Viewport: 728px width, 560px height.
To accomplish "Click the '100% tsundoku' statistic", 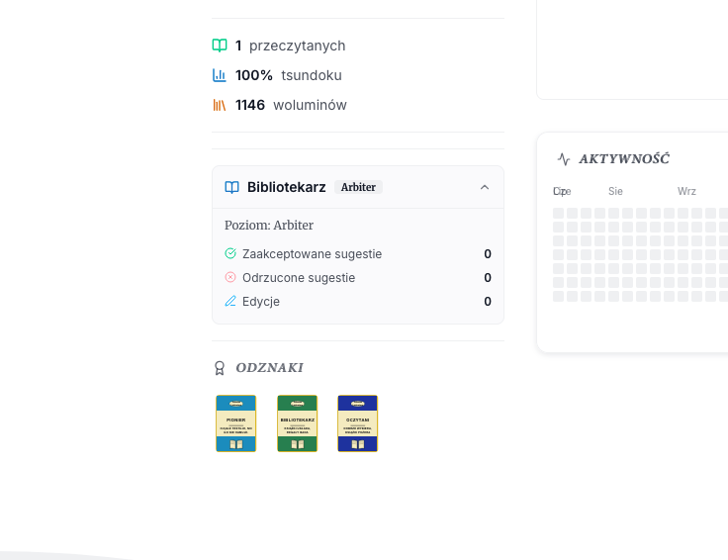I will coord(277,75).
